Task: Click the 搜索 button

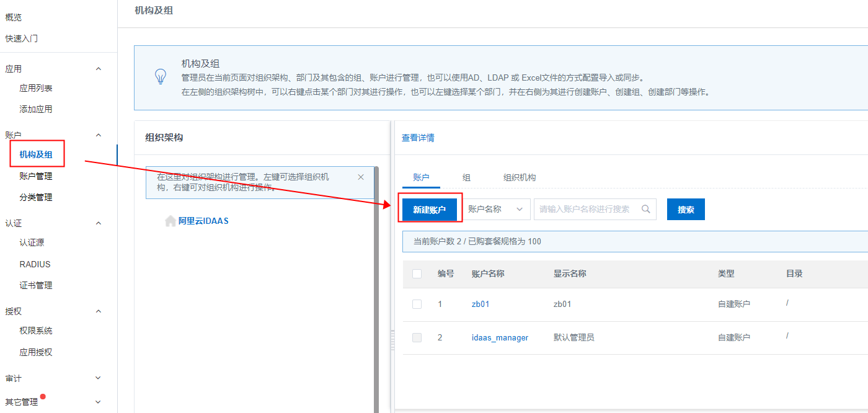Action: (x=686, y=210)
